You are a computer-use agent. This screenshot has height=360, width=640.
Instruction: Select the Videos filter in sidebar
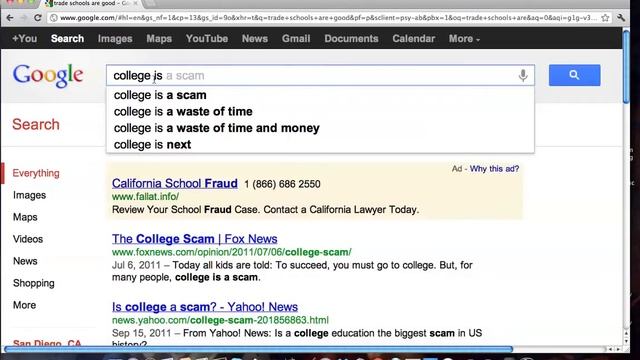click(28, 239)
